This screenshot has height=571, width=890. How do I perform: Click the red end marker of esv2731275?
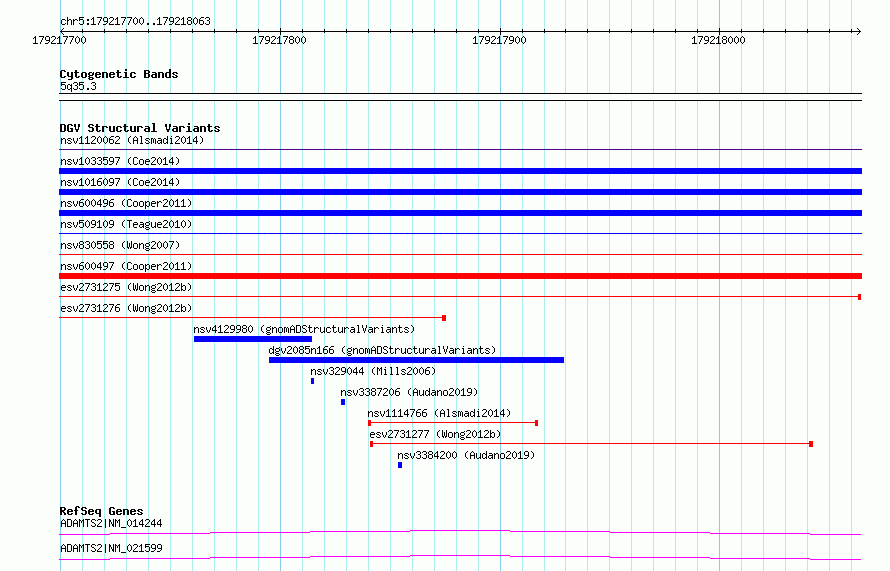coord(860,297)
